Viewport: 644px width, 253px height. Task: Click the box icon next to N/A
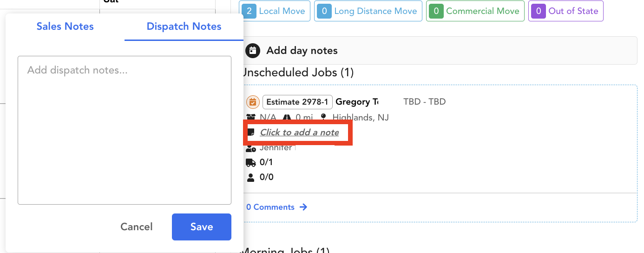(x=251, y=117)
